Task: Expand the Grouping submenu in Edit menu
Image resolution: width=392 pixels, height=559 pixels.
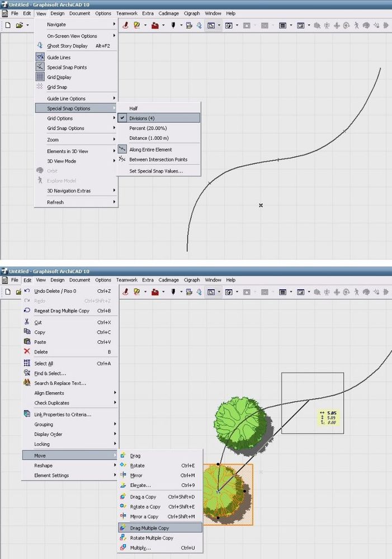Action: point(70,424)
